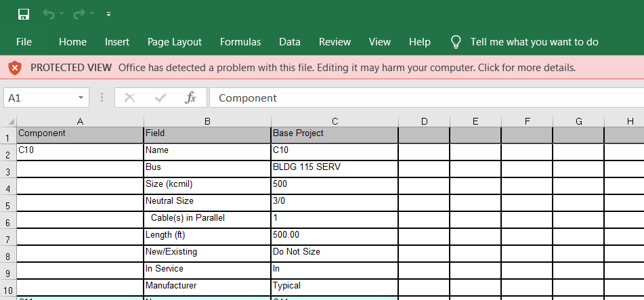Open the File menu
Viewport: 644px width, 300px height.
24,42
